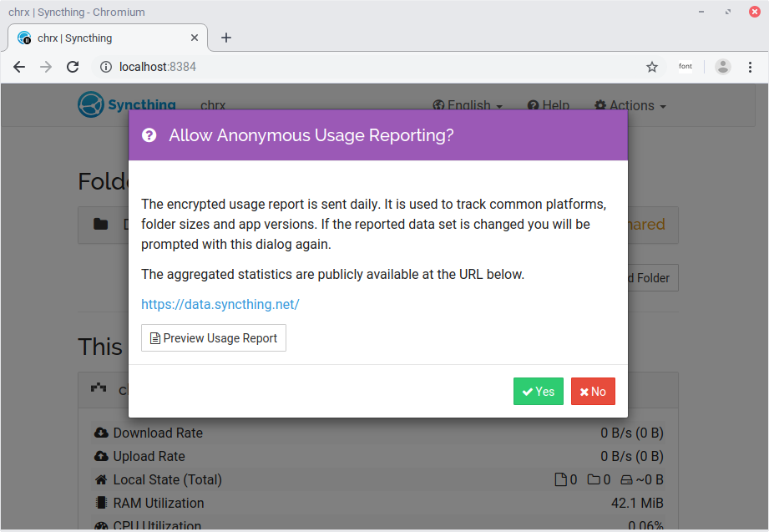Open the data.syncthing.net link
Viewport: 769px width, 532px height.
click(x=220, y=304)
